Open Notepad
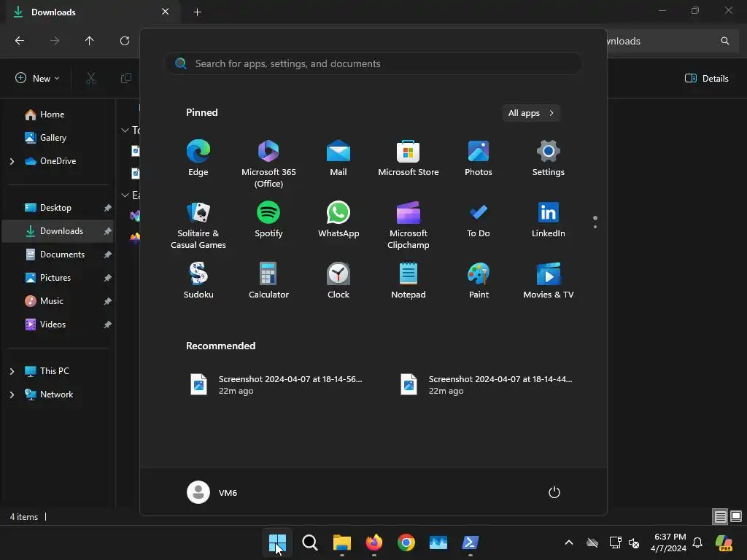The height and width of the screenshot is (560, 747). click(x=409, y=281)
